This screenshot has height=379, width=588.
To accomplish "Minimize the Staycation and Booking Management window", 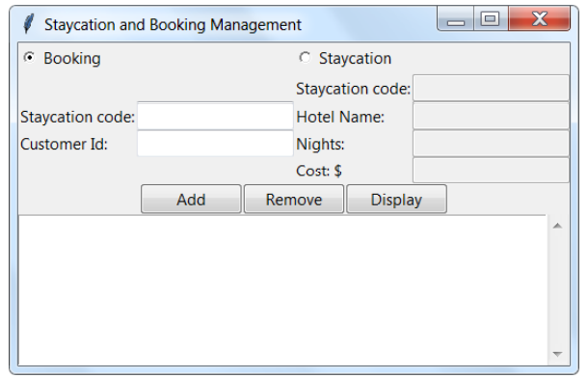I will point(456,18).
